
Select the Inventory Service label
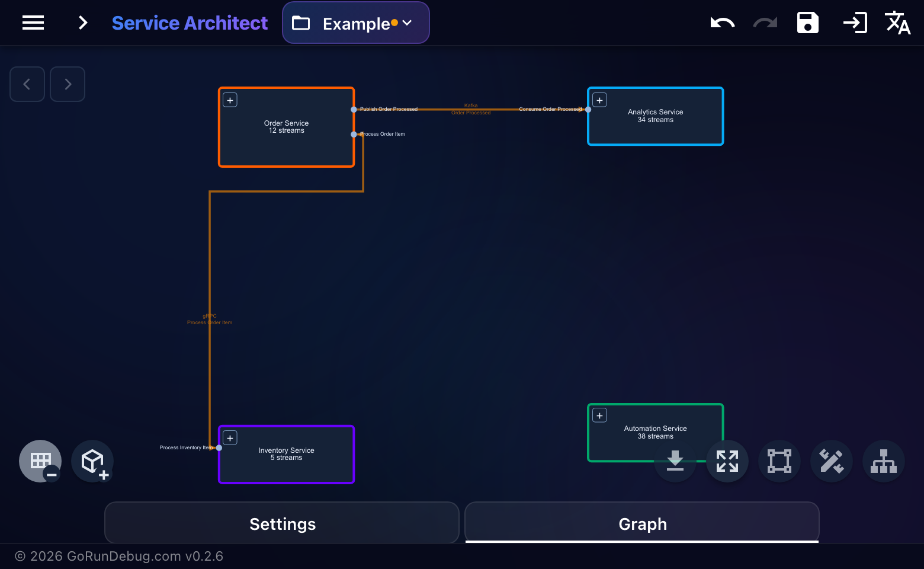287,450
